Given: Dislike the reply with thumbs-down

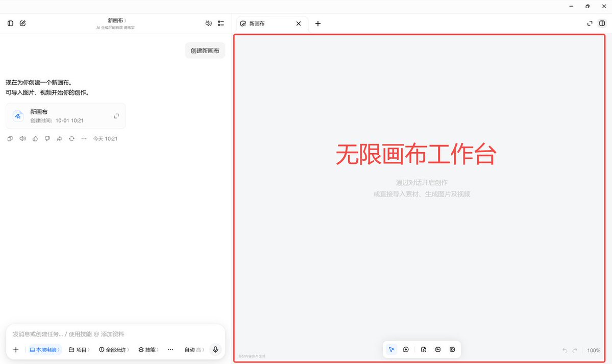Looking at the screenshot, I should (x=47, y=139).
